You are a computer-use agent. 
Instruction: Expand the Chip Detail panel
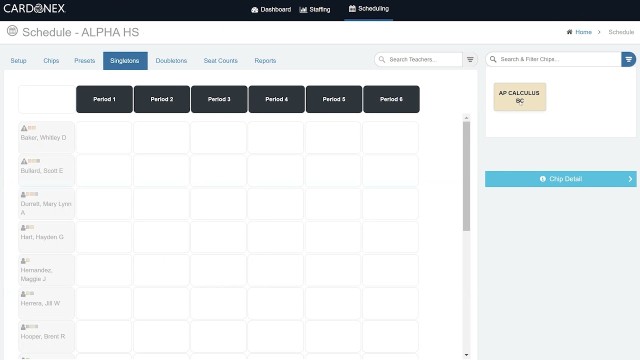[561, 179]
